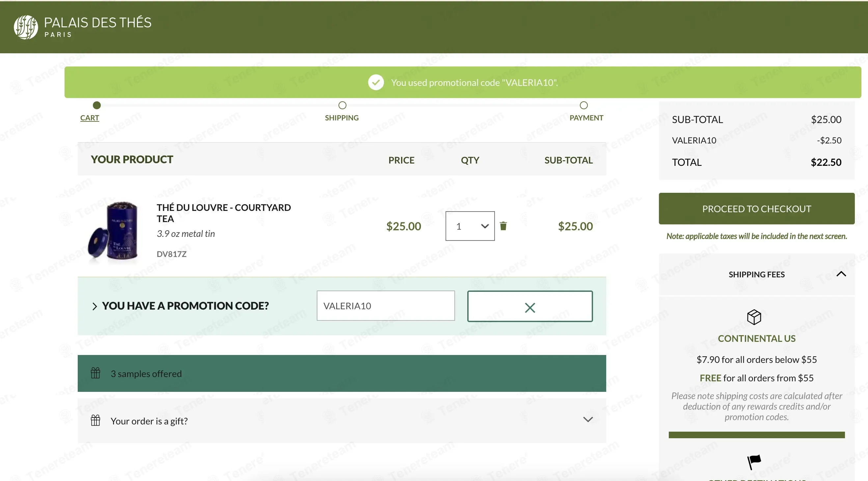Go to the Shipping step
The width and height of the screenshot is (868, 481).
pos(342,118)
